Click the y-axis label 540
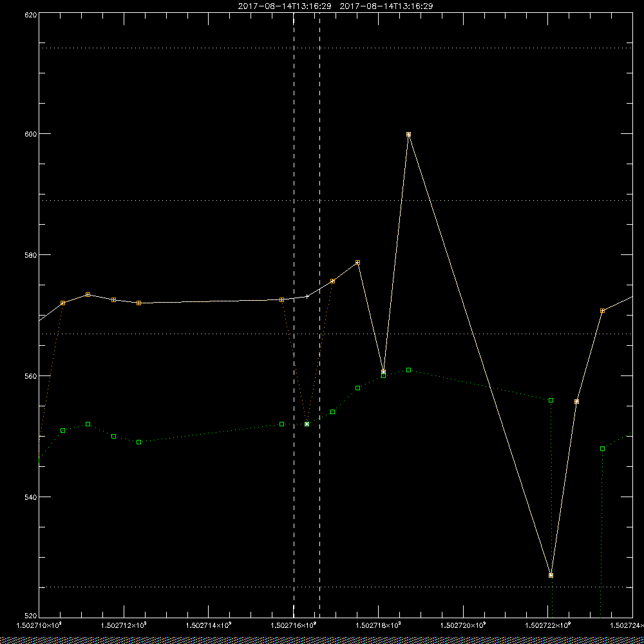Image resolution: width=644 pixels, height=644 pixels. (x=31, y=497)
